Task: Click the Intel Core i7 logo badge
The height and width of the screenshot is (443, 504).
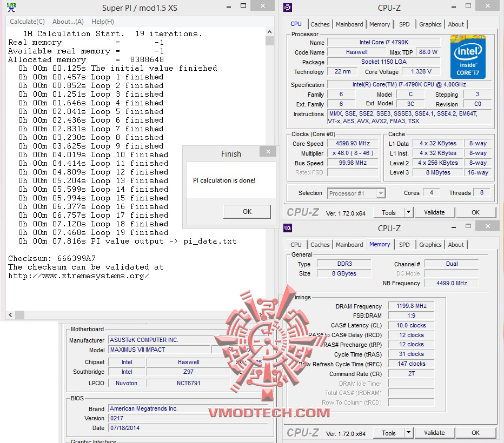Action: [x=468, y=57]
